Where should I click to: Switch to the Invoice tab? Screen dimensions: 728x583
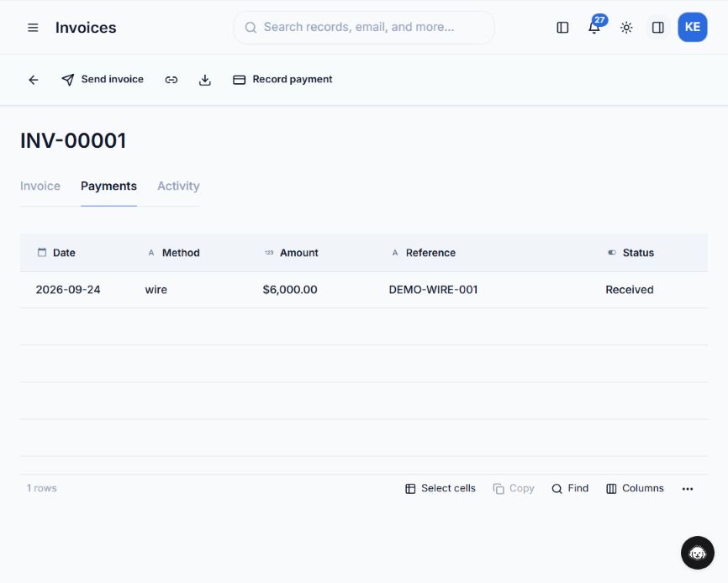[40, 186]
